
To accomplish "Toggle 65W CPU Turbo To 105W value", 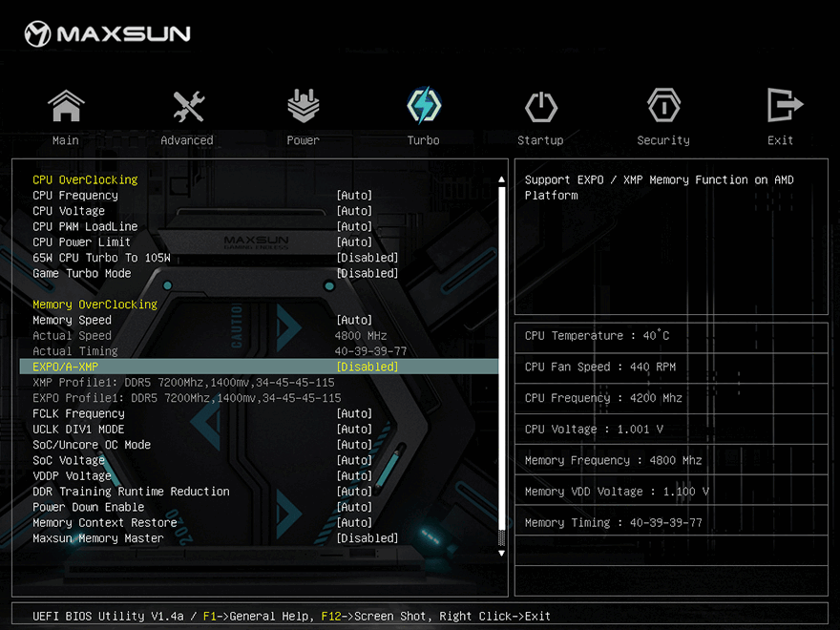I will tap(367, 258).
